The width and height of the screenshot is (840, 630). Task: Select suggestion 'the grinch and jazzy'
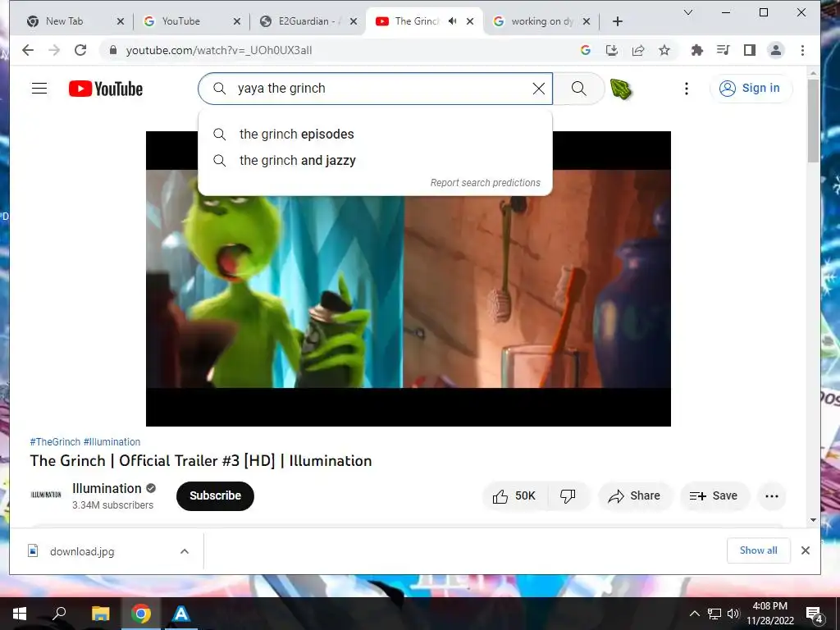(375, 160)
